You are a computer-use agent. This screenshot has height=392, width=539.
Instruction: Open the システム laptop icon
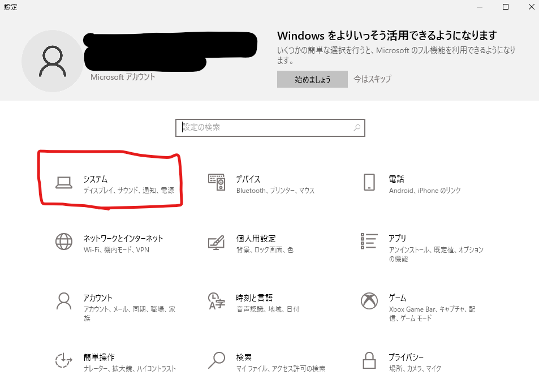click(x=64, y=183)
